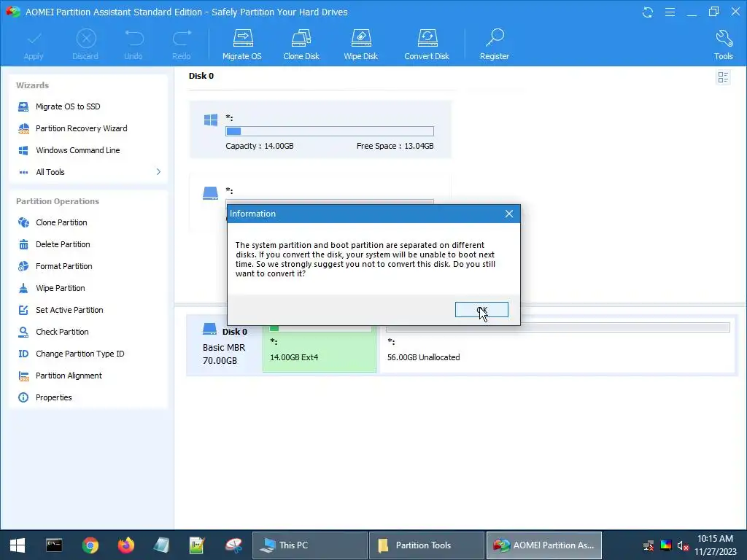Click the Undo arrow

133,44
